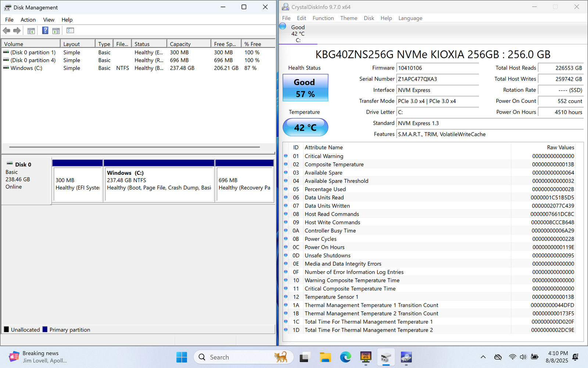The image size is (588, 368).
Task: Expand the system tray hidden icons chevron
Action: pos(483,357)
